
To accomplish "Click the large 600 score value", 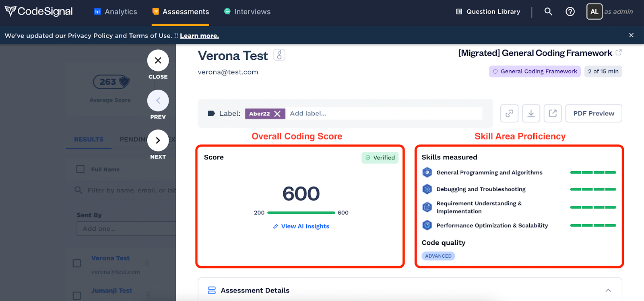I will pyautogui.click(x=301, y=194).
